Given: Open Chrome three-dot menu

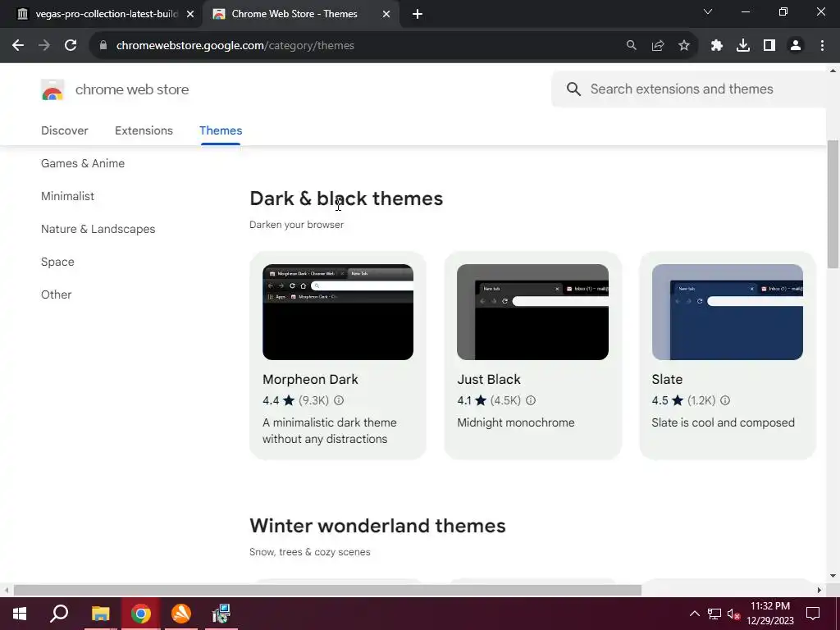Looking at the screenshot, I should point(822,46).
